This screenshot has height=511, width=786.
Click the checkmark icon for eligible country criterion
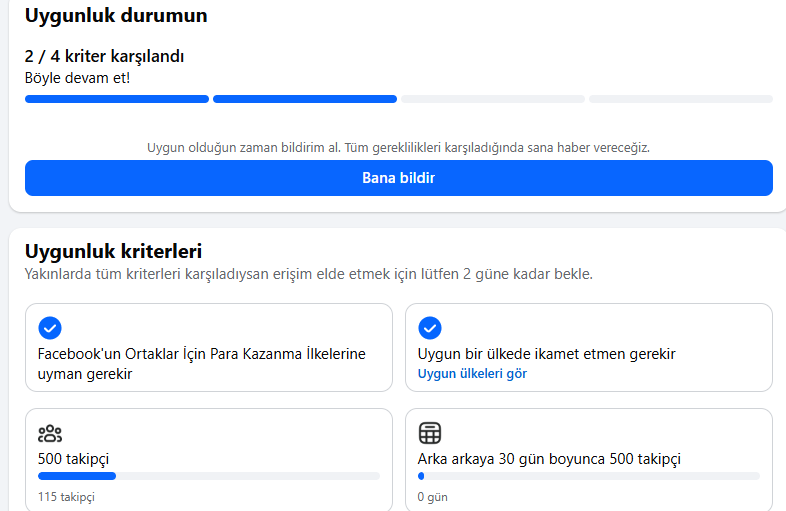(430, 328)
